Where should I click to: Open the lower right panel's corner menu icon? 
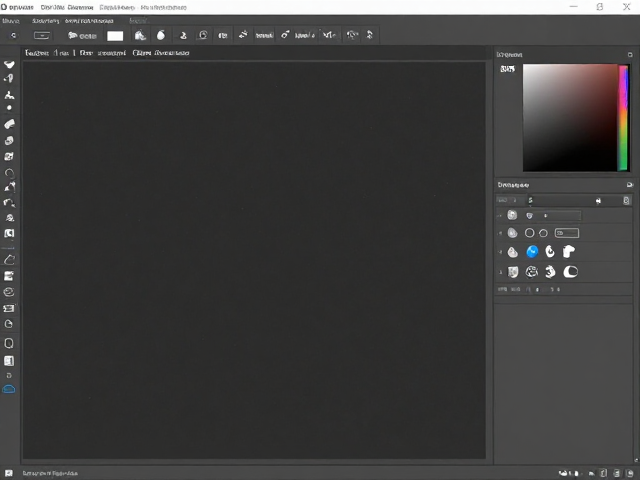(629, 185)
